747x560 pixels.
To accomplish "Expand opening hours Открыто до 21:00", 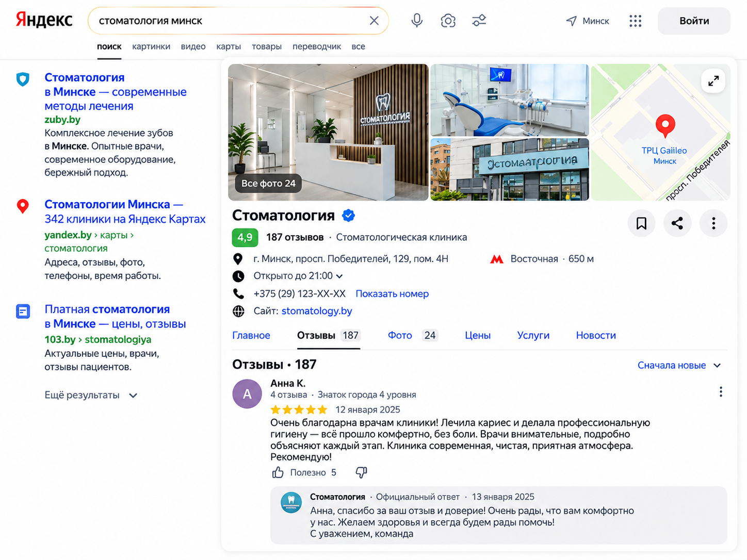I will tap(298, 276).
